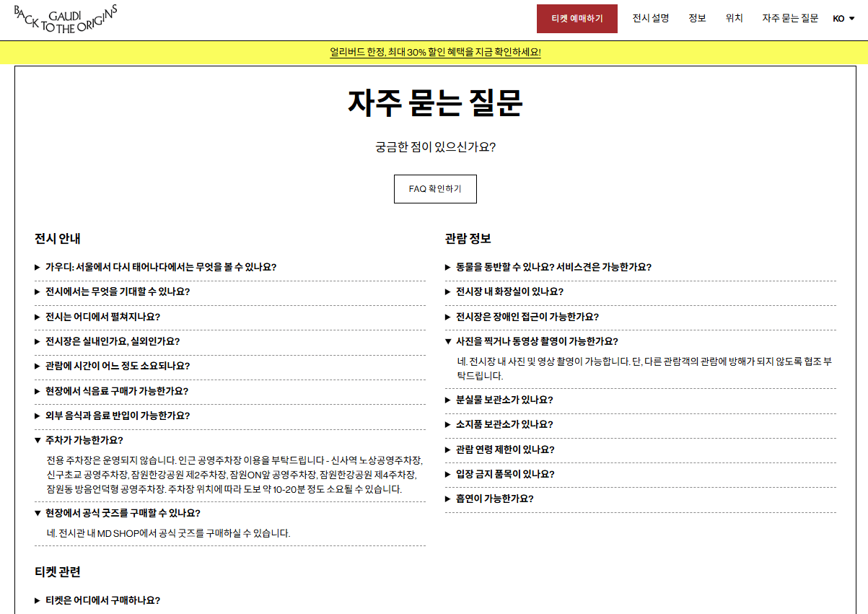Screen dimensions: 868x614
Task: Expand 소지품 보관소가 있나요?
Action: coord(641,424)
